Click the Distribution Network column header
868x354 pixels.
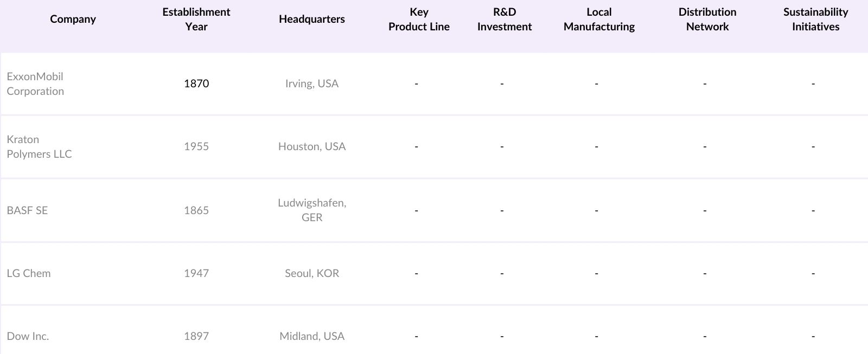click(x=707, y=19)
